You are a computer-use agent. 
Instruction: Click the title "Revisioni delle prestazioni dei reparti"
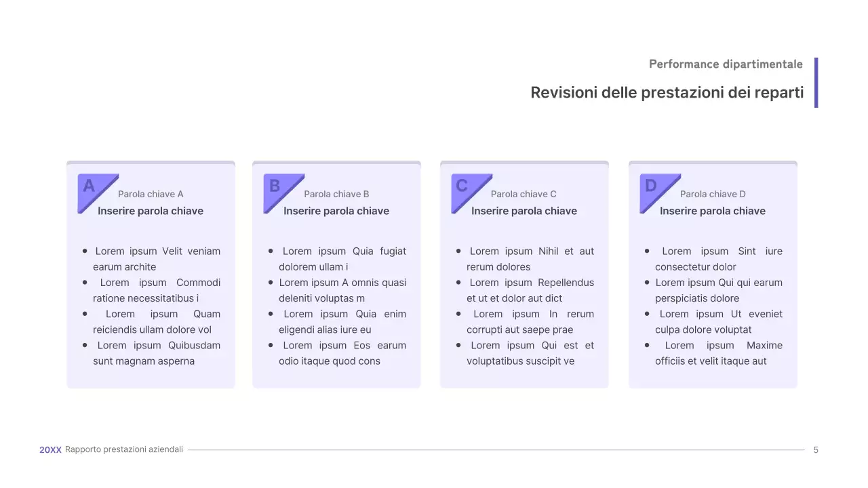[x=667, y=92]
